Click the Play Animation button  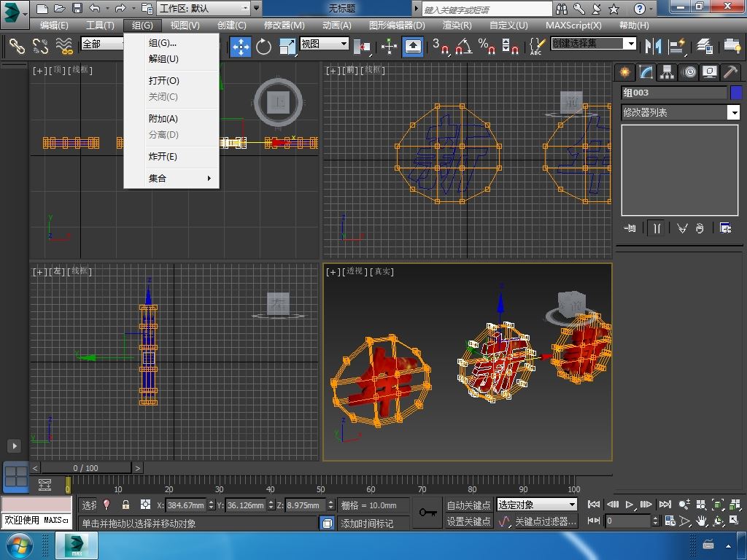pyautogui.click(x=630, y=505)
